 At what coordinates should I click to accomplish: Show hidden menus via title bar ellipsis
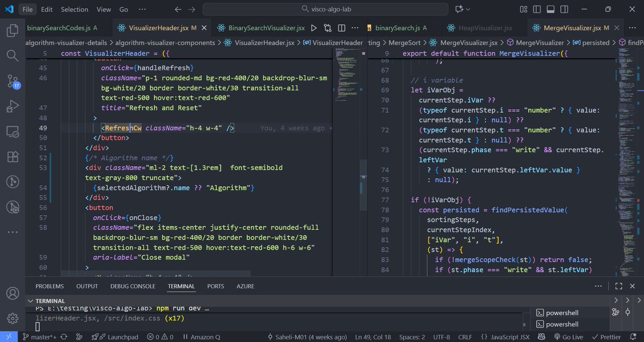141,9
